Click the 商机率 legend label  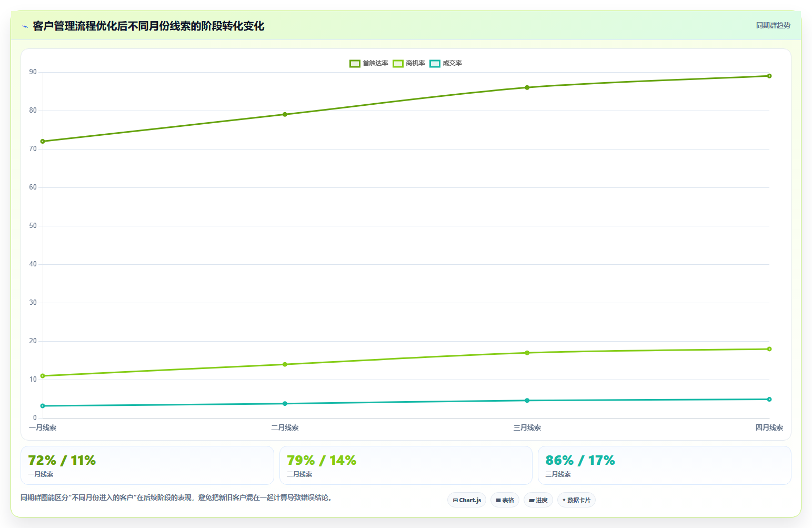pyautogui.click(x=415, y=63)
